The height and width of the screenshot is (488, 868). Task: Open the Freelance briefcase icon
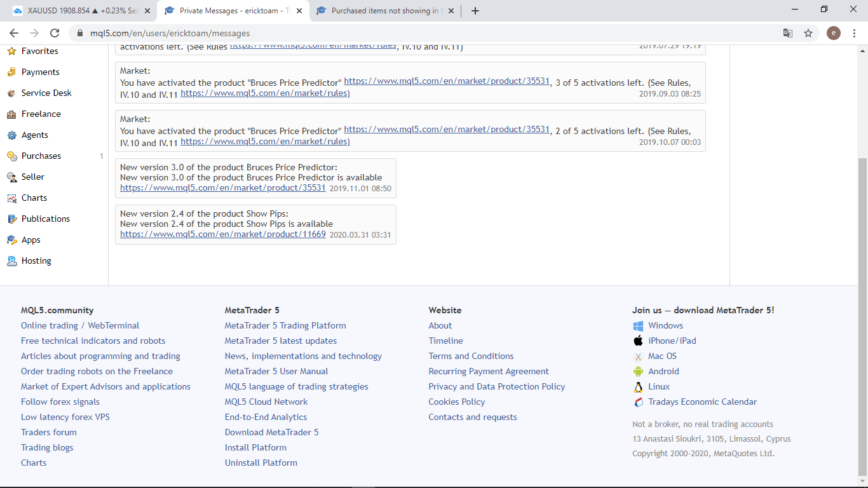tap(11, 114)
